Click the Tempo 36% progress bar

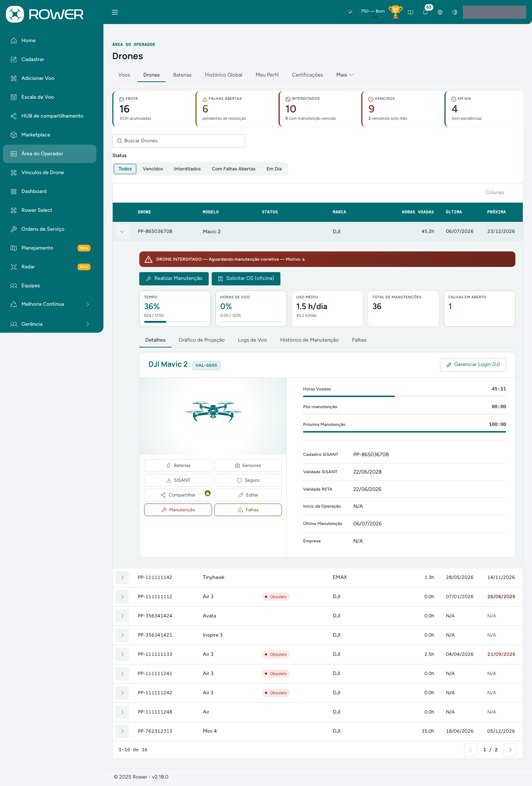175,322
